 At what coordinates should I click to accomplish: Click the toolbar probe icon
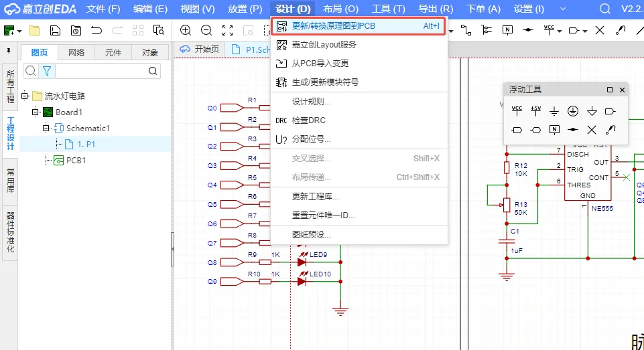click(x=621, y=30)
